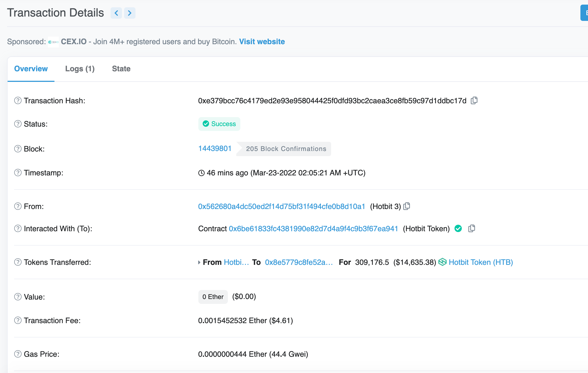Click help icon beside Gas Price
This screenshot has height=373, width=588.
click(x=18, y=354)
